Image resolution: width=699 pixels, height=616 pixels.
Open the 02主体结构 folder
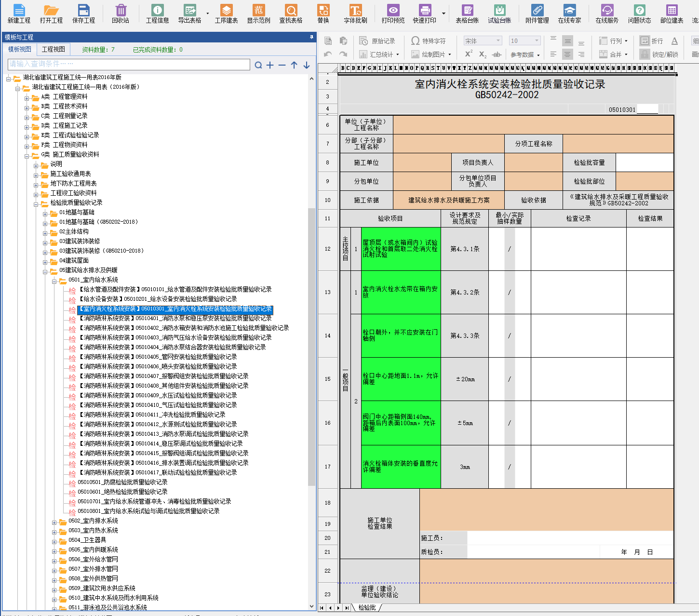[x=74, y=231]
